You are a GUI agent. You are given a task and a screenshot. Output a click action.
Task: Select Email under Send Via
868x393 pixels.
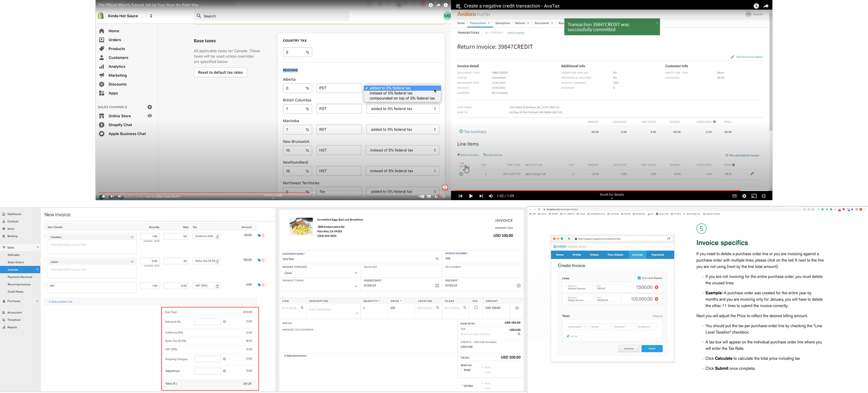(x=462, y=370)
